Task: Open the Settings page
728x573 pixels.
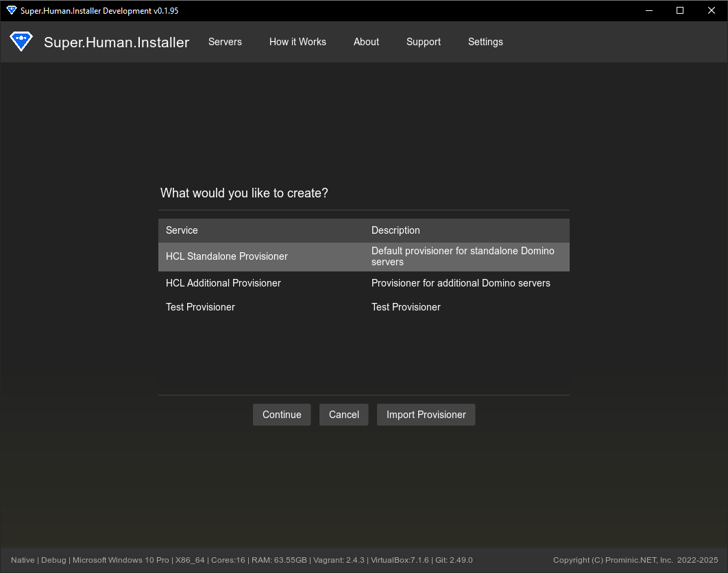Action: pos(485,42)
